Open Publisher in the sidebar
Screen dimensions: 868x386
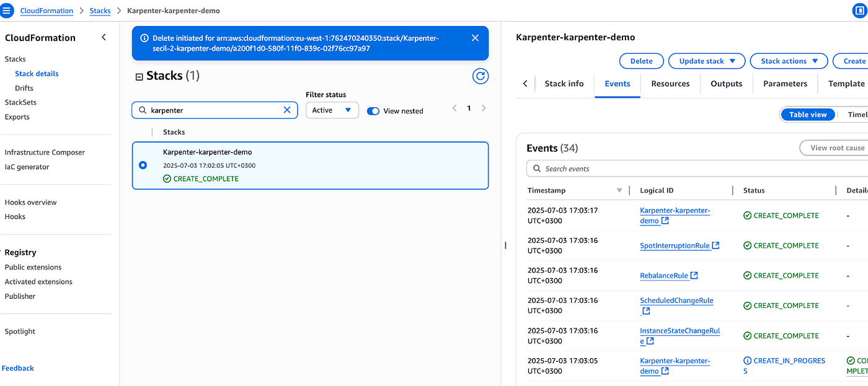coord(20,296)
